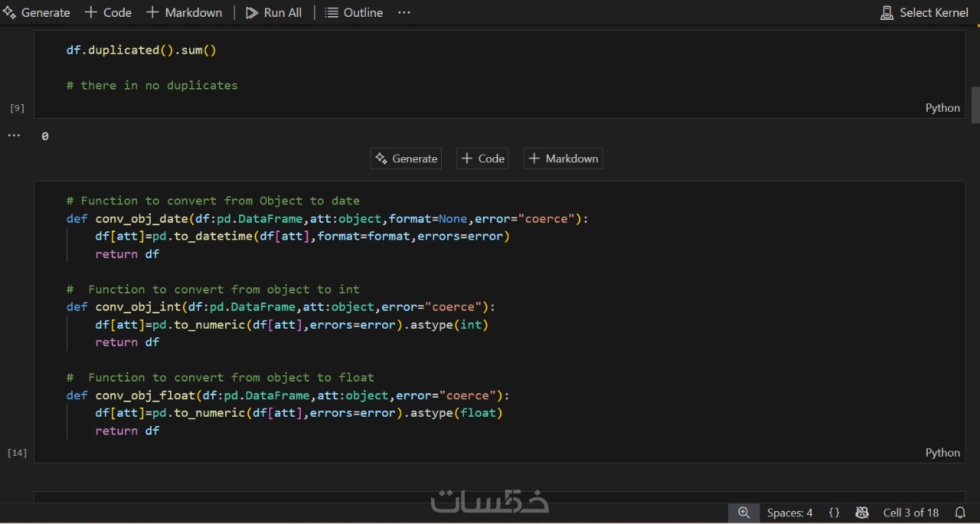Screen dimensions: 980x524
Task: Open output actions menu beside result 0
Action: click(x=14, y=136)
